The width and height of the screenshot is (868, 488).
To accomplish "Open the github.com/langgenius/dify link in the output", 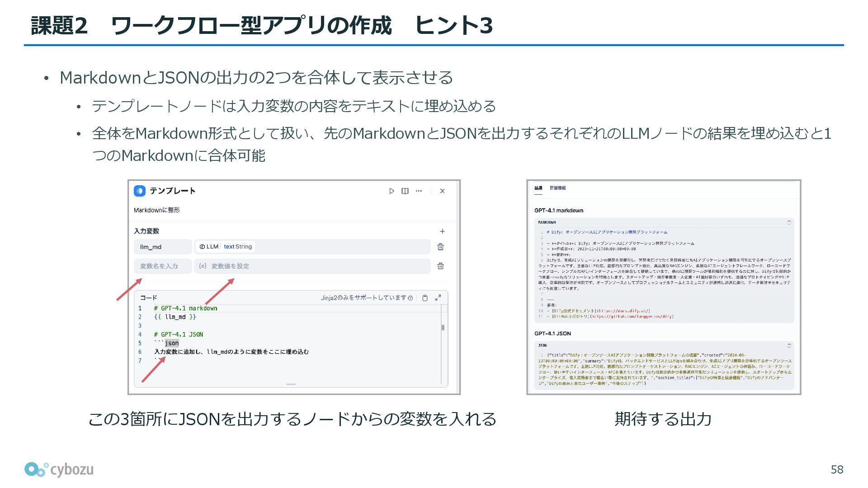I will click(632, 317).
